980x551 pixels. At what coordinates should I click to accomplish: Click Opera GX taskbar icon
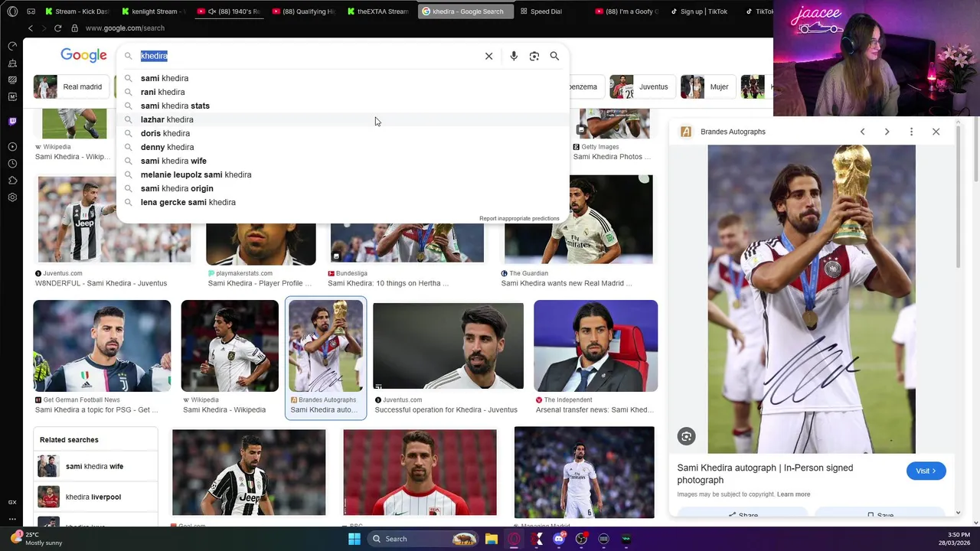514,539
